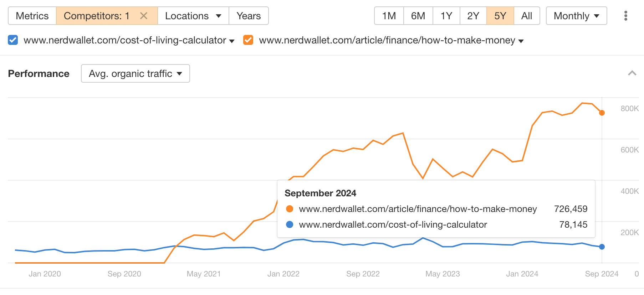
Task: Click the blue legend dot for cost-of-living-calculator
Action: point(290,225)
